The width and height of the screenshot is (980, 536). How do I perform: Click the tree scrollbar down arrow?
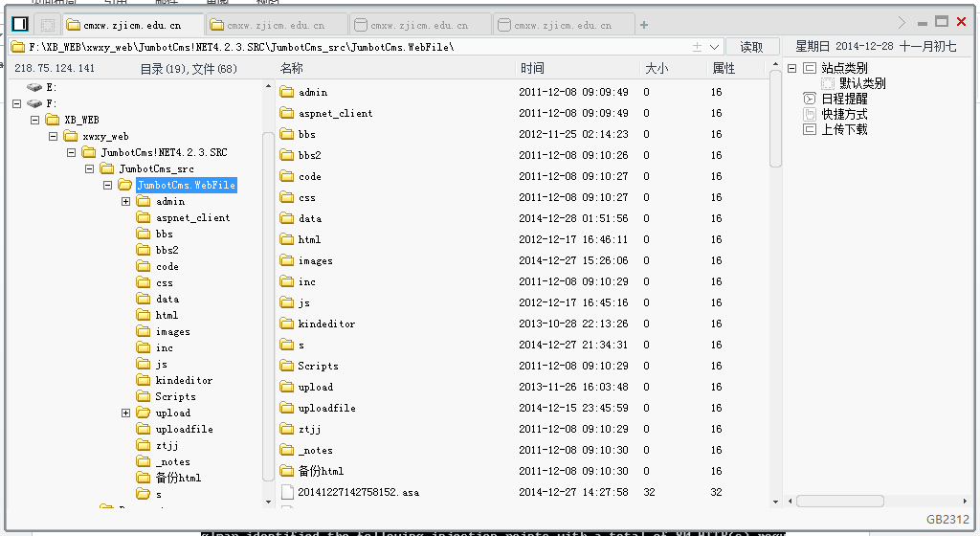[268, 502]
